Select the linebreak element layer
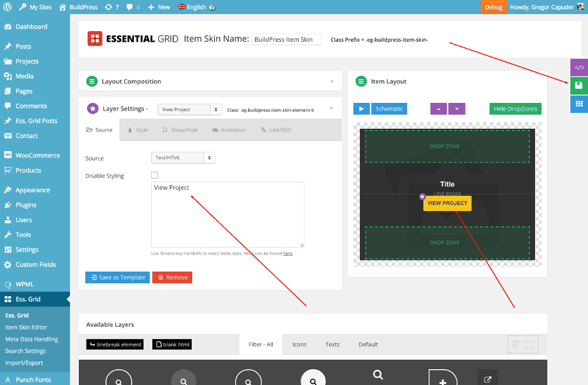This screenshot has width=588, height=385. click(x=115, y=344)
